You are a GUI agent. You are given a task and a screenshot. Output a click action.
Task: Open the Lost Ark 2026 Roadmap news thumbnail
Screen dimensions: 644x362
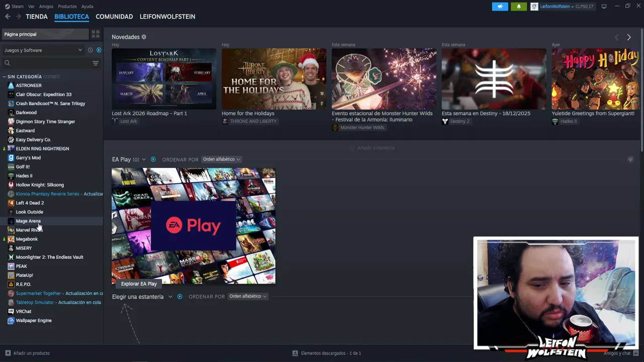click(x=164, y=79)
